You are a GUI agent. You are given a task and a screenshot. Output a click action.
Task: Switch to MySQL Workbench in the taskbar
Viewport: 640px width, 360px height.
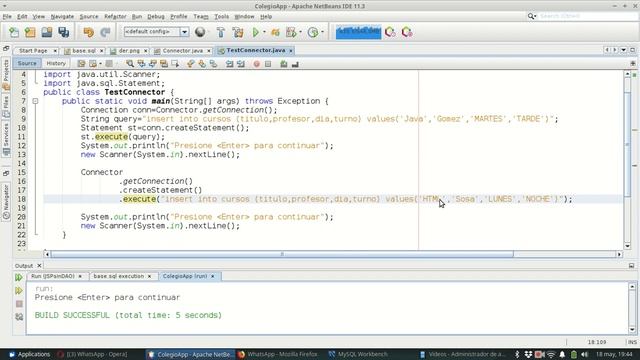[x=358, y=354]
